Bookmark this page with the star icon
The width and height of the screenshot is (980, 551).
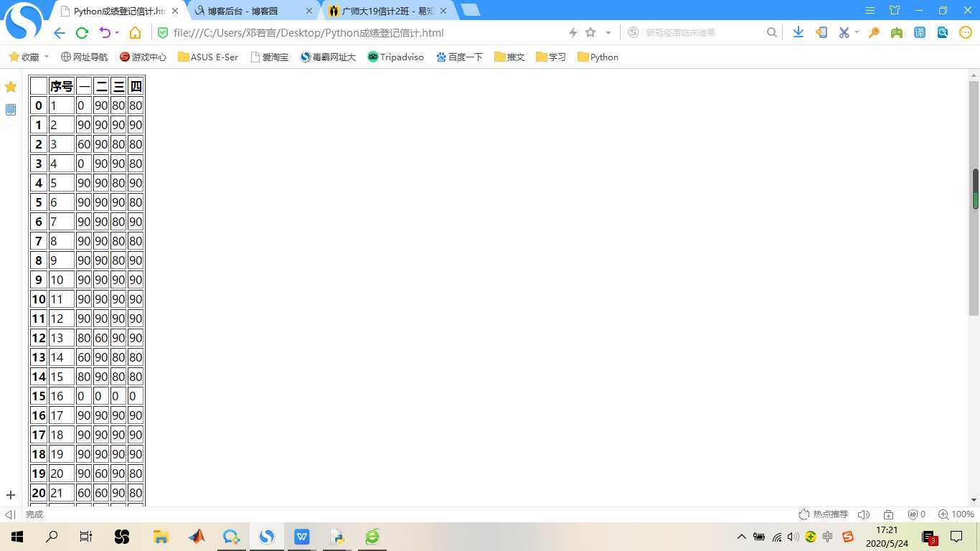[x=590, y=32]
